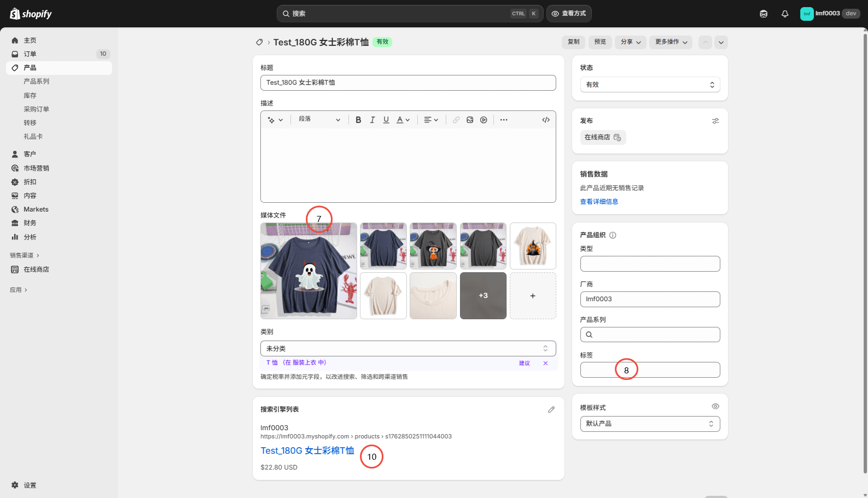Viewport: 868px width, 498px height.
Task: Open the Sidekick assistant icon in top bar
Action: click(764, 14)
